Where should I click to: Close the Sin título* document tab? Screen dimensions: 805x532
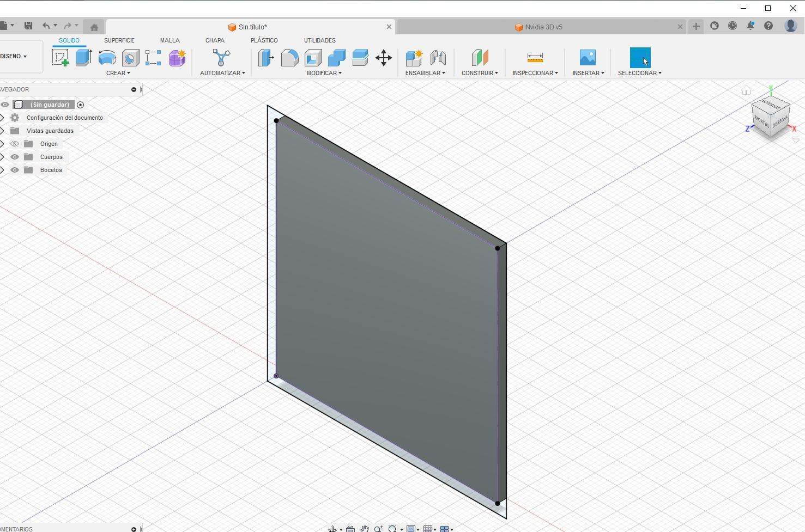point(389,27)
